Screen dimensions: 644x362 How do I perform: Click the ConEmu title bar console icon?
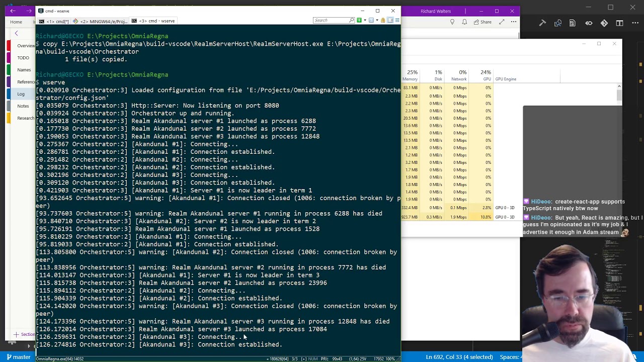[x=41, y=11]
